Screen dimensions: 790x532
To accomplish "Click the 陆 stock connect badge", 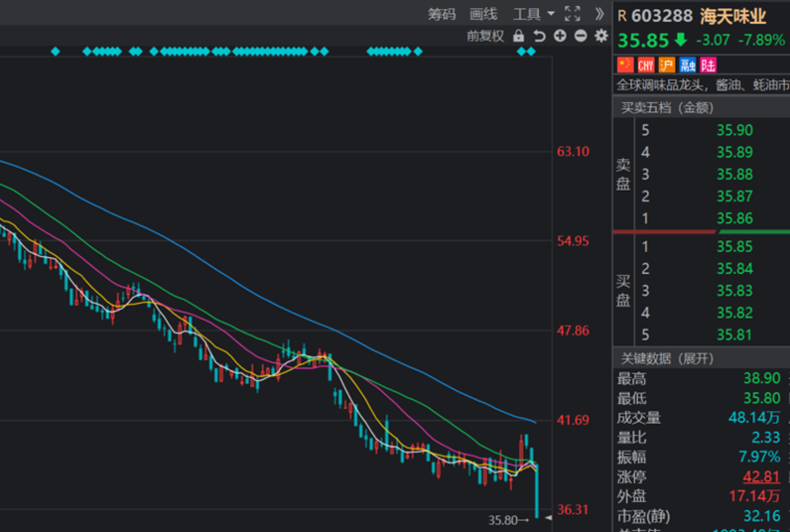I will click(708, 65).
